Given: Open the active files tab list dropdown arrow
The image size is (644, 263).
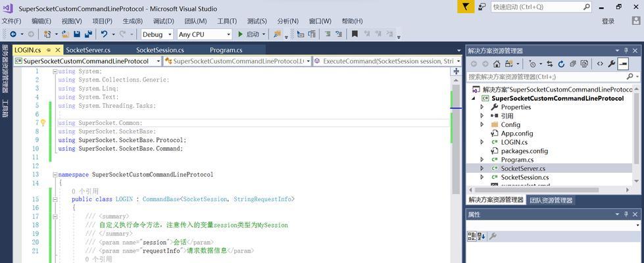Looking at the screenshot, I should click(458, 51).
